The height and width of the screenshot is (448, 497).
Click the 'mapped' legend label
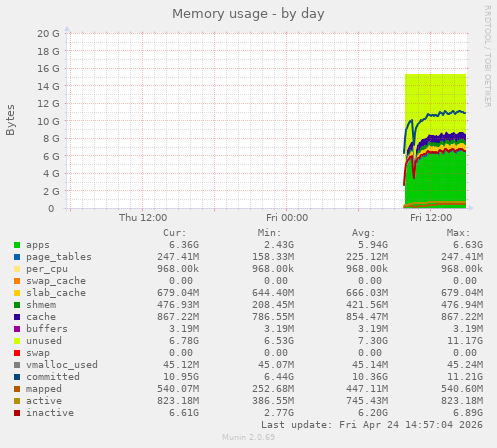point(44,389)
